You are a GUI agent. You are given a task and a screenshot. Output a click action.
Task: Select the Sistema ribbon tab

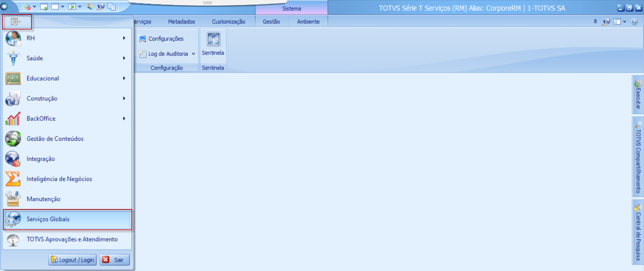point(291,8)
